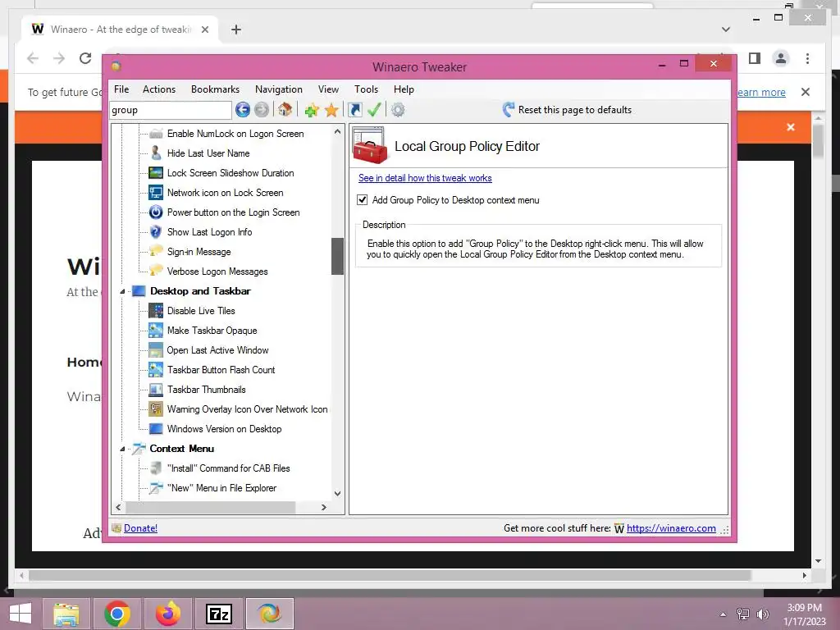Close the orange banner on the Winaero page
Screen dimensions: 840x630
(x=791, y=127)
